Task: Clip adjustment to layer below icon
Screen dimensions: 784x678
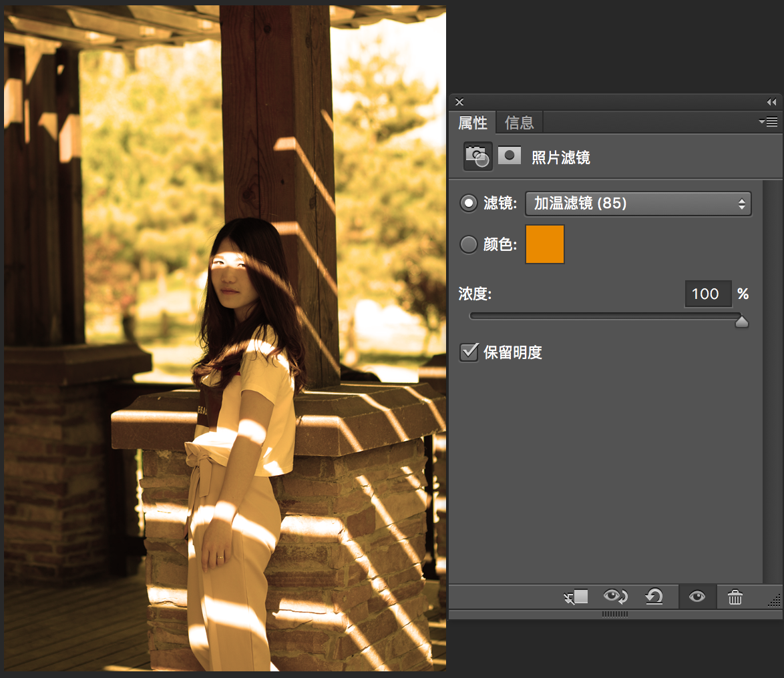Action: (576, 597)
